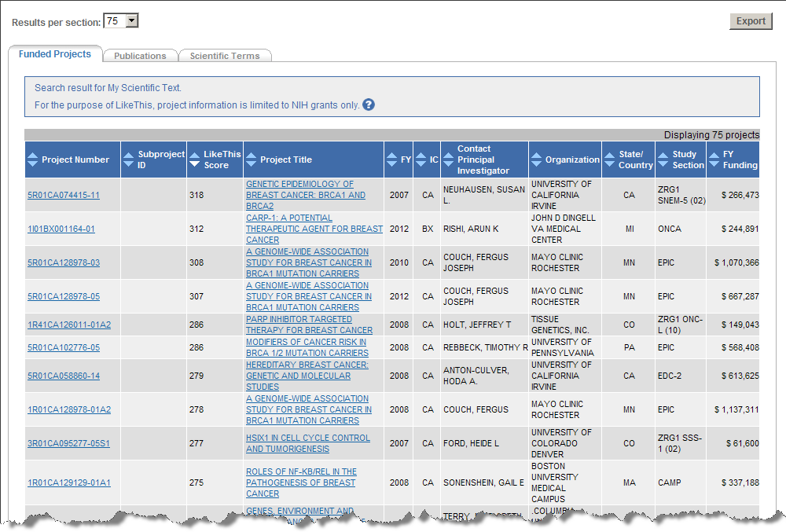The width and height of the screenshot is (786, 532).
Task: Sort by Contact Principal Investigator arrows
Action: 449,160
